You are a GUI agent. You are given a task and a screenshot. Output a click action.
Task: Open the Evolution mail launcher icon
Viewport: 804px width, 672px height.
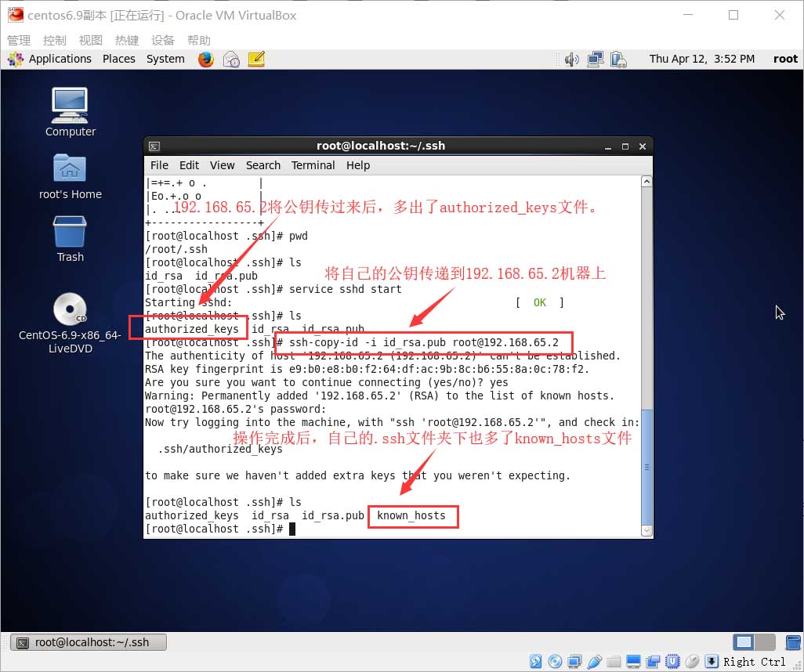click(x=231, y=59)
